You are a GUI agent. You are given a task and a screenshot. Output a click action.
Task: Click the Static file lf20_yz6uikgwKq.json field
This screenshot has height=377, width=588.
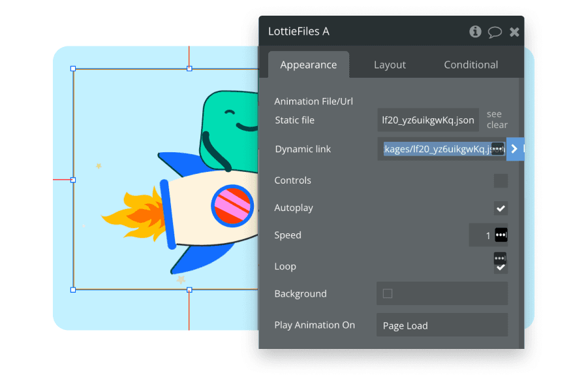point(428,120)
